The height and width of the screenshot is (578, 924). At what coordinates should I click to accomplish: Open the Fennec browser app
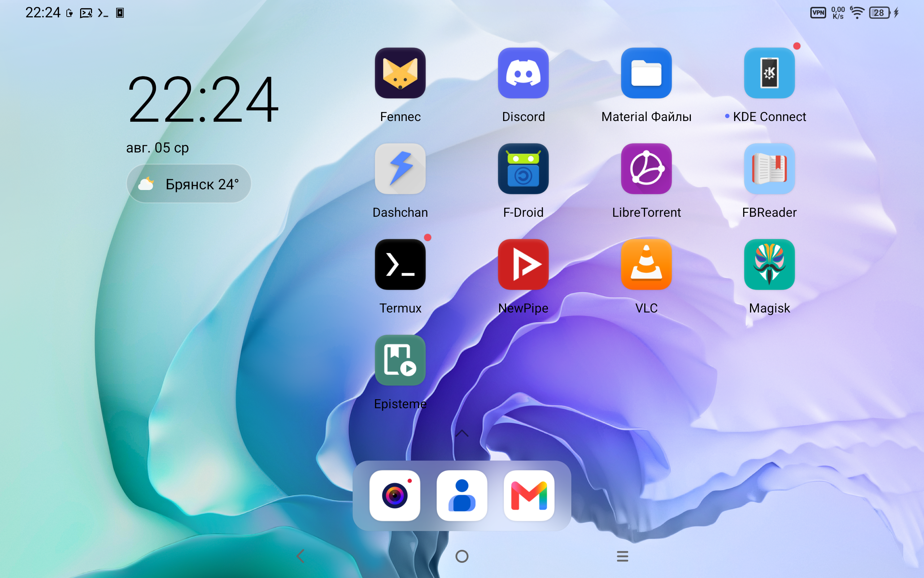point(400,73)
